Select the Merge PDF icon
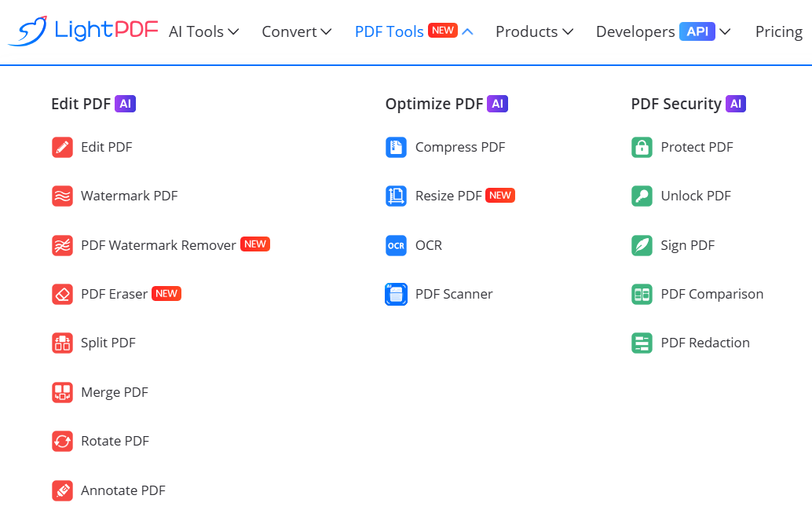 pyautogui.click(x=62, y=391)
